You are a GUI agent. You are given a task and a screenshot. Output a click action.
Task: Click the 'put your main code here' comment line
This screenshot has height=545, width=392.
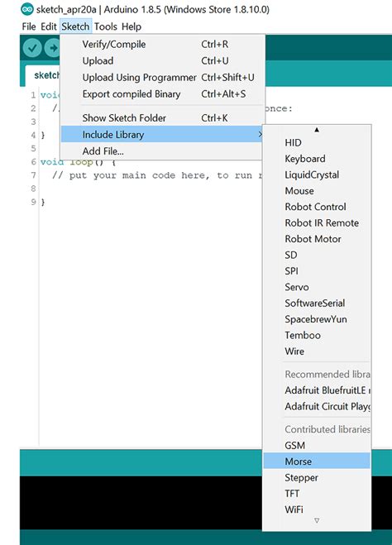coord(156,175)
